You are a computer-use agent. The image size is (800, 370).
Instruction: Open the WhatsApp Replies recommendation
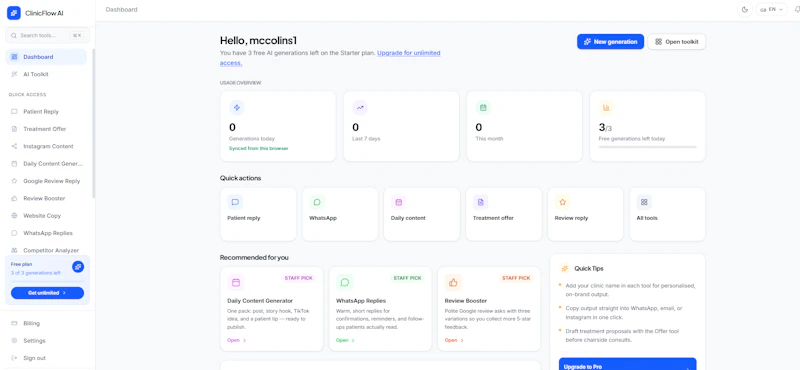pos(381,309)
